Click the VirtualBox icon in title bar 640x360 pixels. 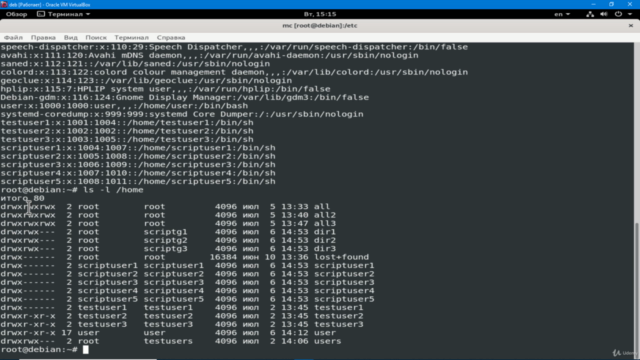click(4, 4)
